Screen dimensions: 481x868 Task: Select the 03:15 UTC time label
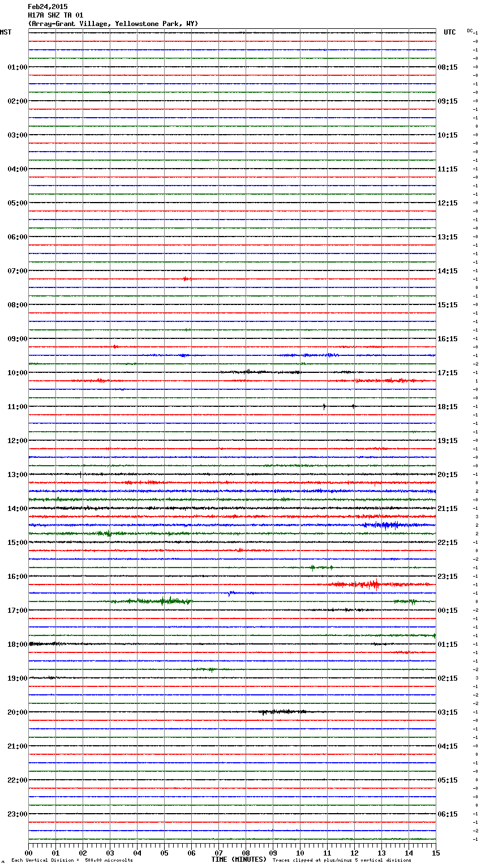[448, 712]
